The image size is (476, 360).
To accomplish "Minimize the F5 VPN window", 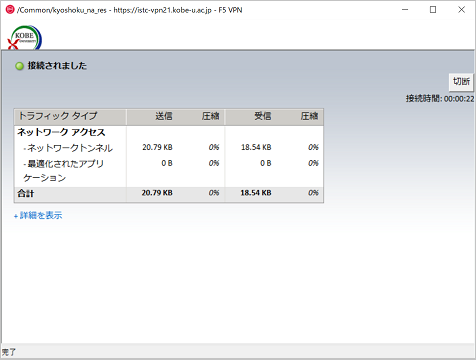I will (x=405, y=10).
